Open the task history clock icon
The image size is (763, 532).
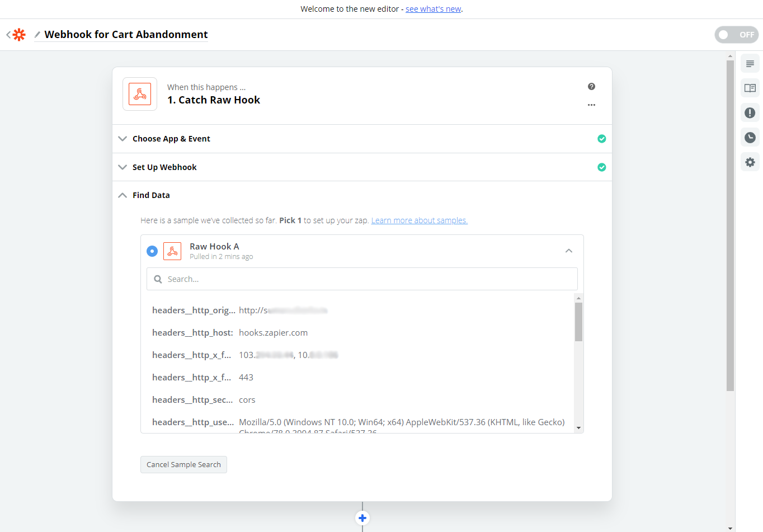coord(750,138)
